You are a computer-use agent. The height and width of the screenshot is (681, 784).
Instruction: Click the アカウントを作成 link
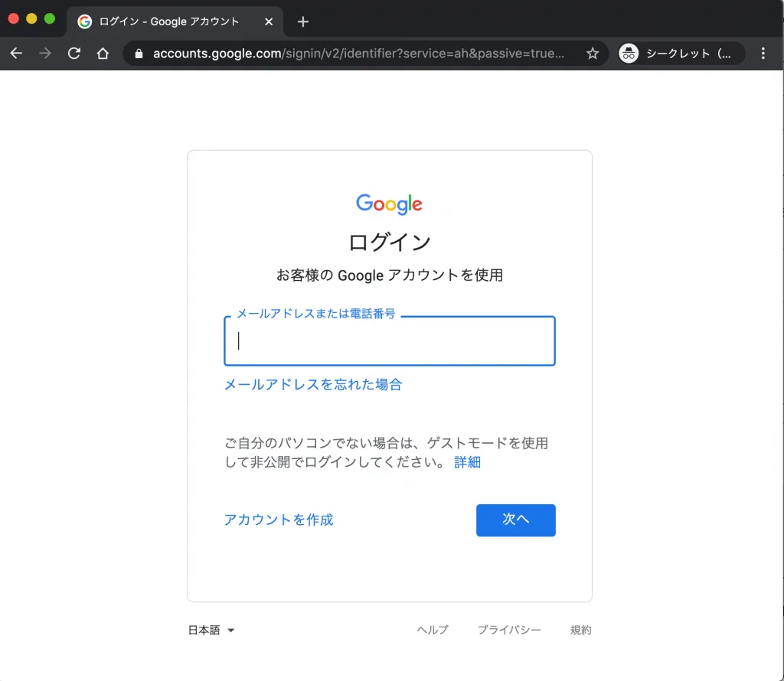click(279, 520)
